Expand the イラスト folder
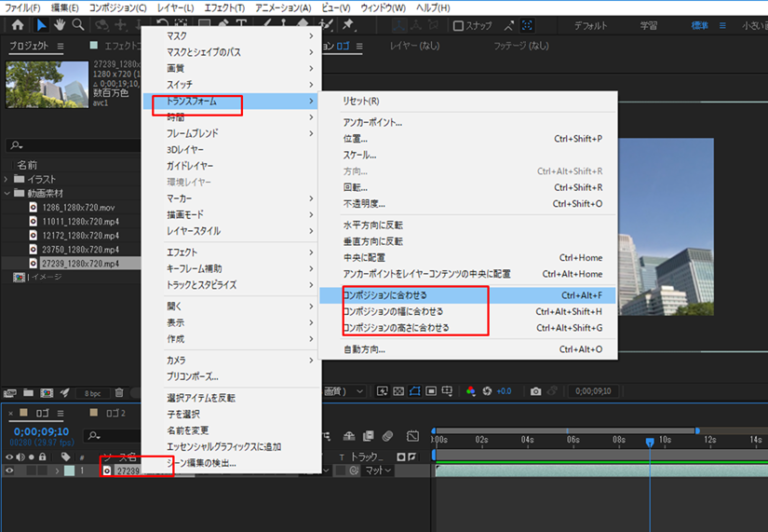 7,179
